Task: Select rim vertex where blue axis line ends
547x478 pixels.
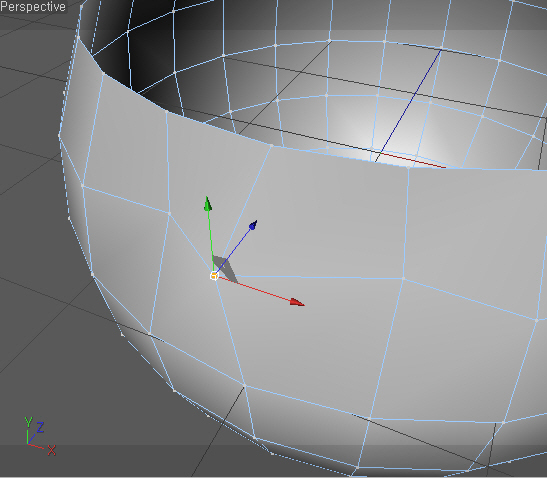Action: click(441, 47)
